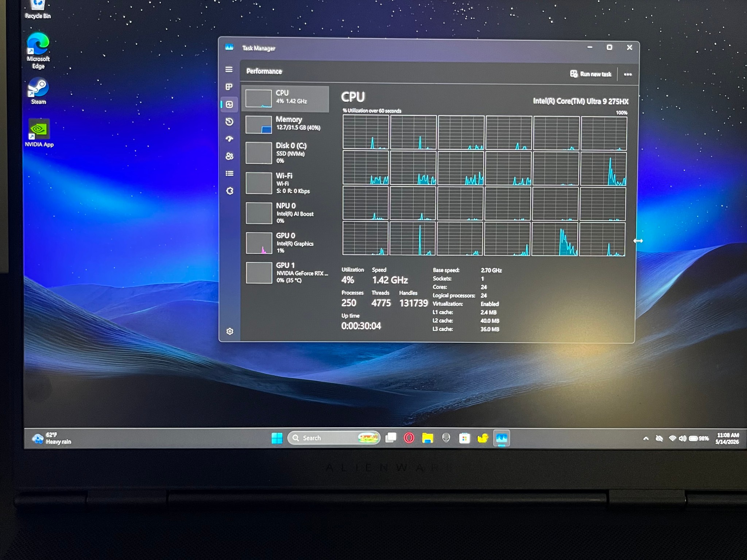Click the GPU 0 mini graph thumbnail
747x560 pixels.
[259, 243]
